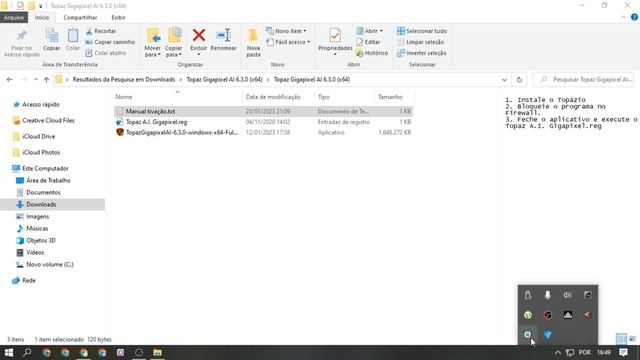Open iCloud Drive in the sidebar

[x=38, y=136]
